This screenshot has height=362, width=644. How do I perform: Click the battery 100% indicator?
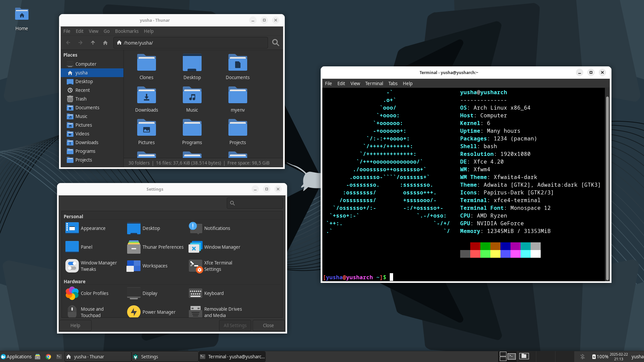coord(600,357)
